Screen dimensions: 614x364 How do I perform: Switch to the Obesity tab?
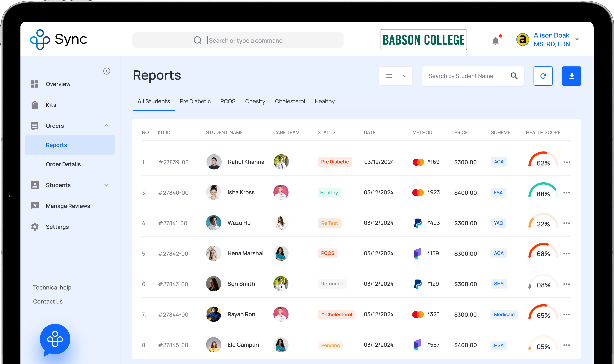[255, 101]
